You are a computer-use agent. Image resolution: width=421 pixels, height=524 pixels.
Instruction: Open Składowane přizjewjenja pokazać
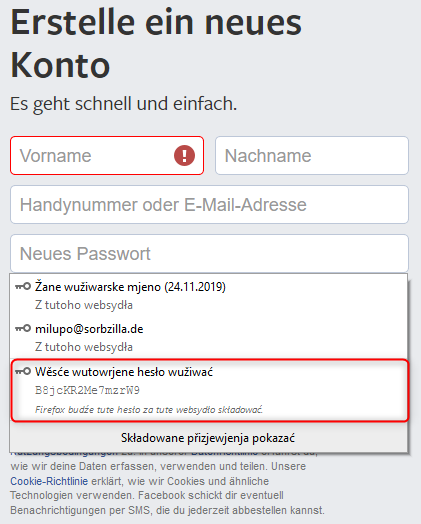click(208, 438)
